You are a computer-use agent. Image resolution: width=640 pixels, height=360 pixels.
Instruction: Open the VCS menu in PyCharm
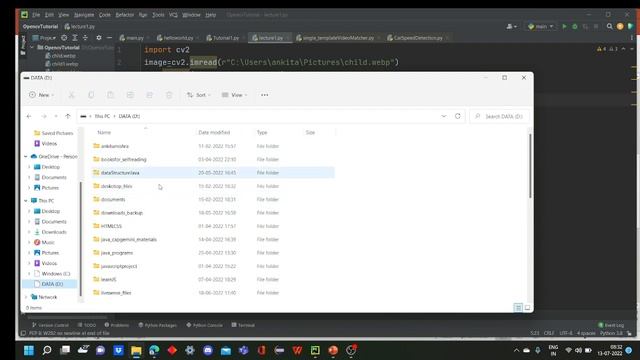click(x=173, y=15)
